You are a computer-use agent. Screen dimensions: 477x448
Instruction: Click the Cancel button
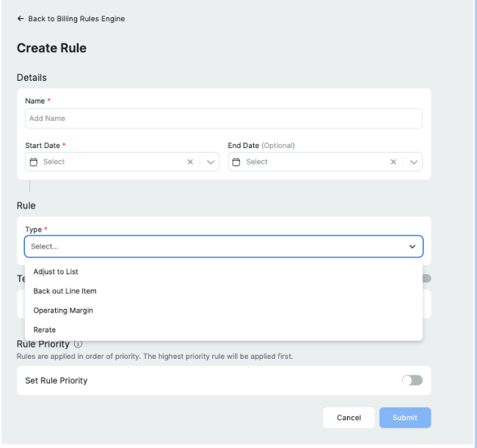348,418
